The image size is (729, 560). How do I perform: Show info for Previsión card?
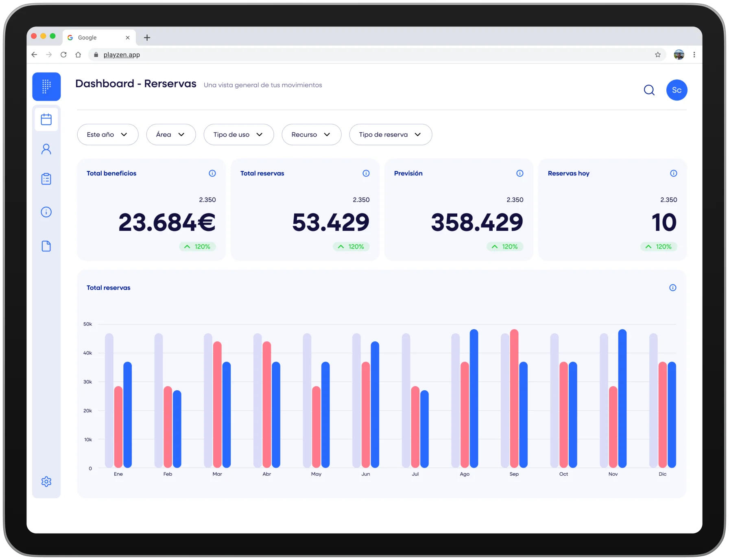[x=520, y=173]
